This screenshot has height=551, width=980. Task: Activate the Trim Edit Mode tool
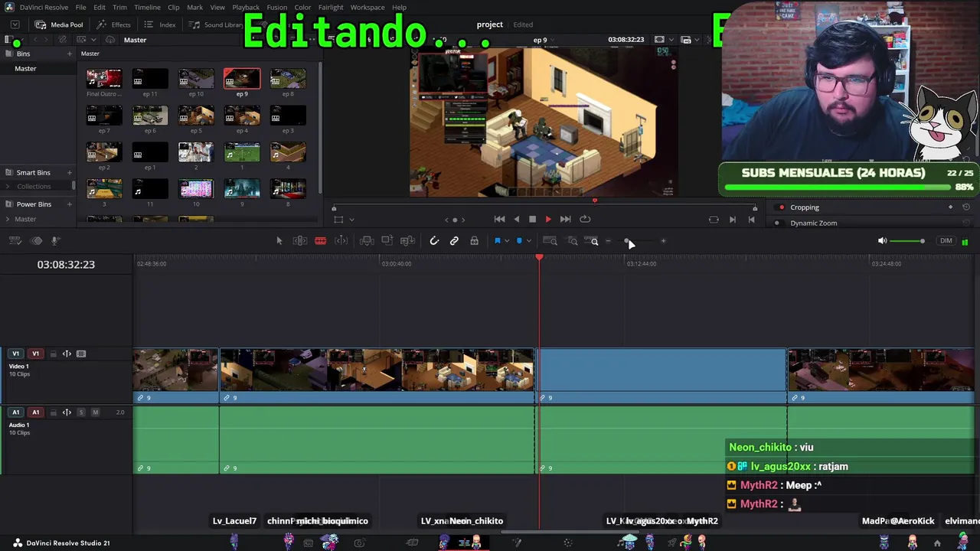(300, 241)
